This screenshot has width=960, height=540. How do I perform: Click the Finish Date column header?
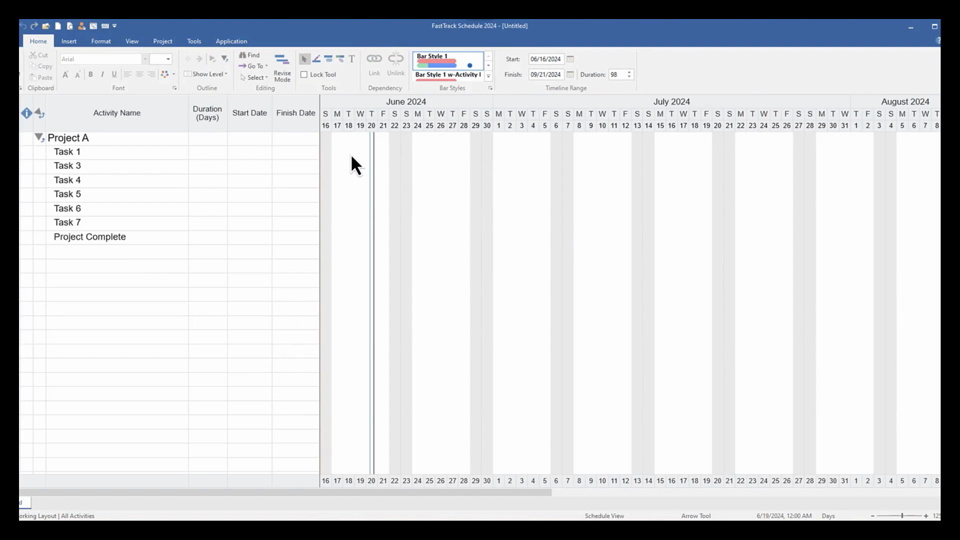(x=296, y=113)
